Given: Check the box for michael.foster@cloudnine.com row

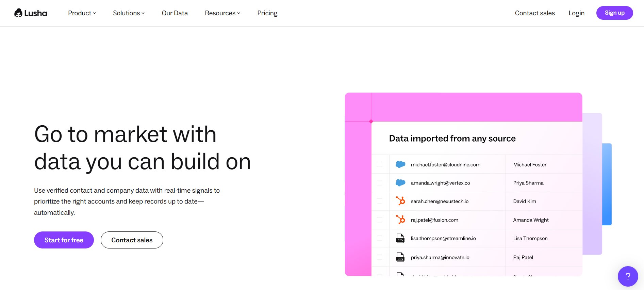Looking at the screenshot, I should 380,164.
